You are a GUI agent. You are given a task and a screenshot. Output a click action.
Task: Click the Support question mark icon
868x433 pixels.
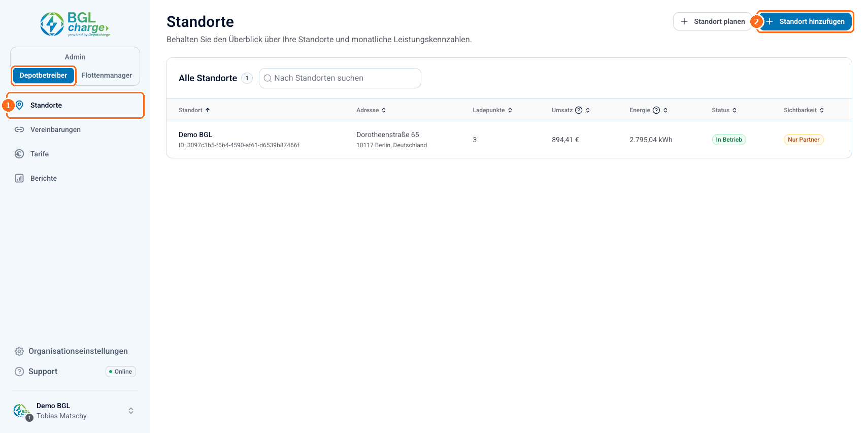pos(19,372)
